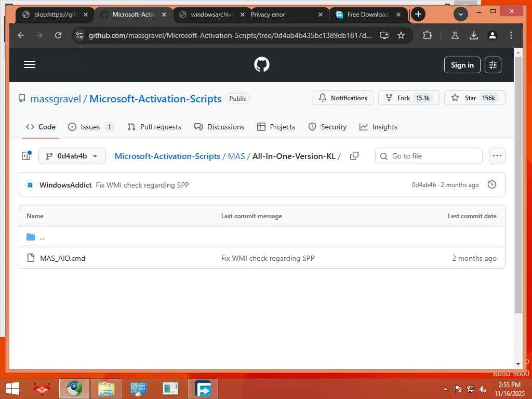Image resolution: width=532 pixels, height=399 pixels.
Task: Click the MAS breadcrumb link
Action: click(236, 156)
